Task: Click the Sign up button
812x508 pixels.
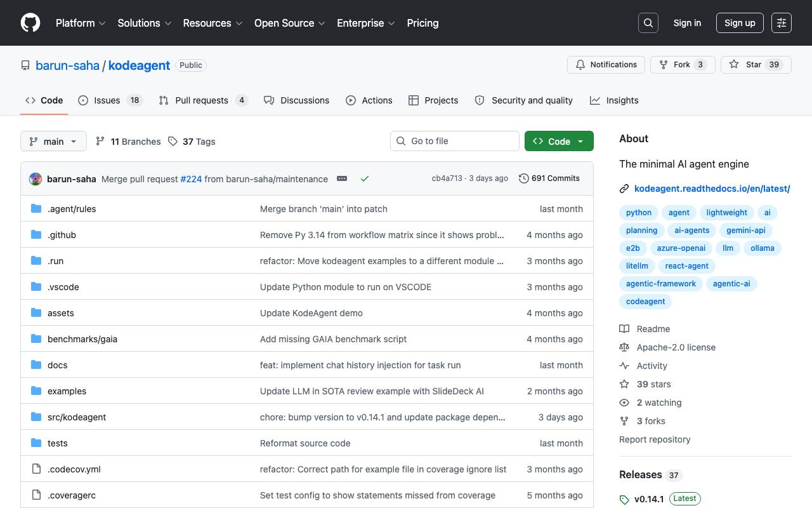Action: tap(740, 23)
